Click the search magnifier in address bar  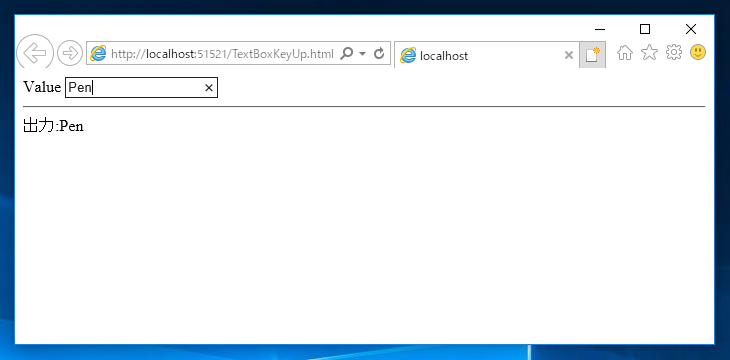click(346, 54)
